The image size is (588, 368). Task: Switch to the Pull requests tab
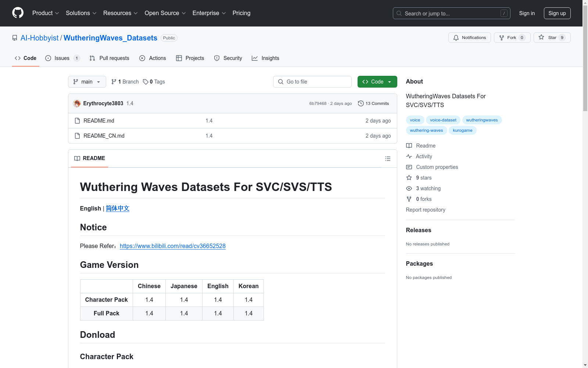(110, 58)
